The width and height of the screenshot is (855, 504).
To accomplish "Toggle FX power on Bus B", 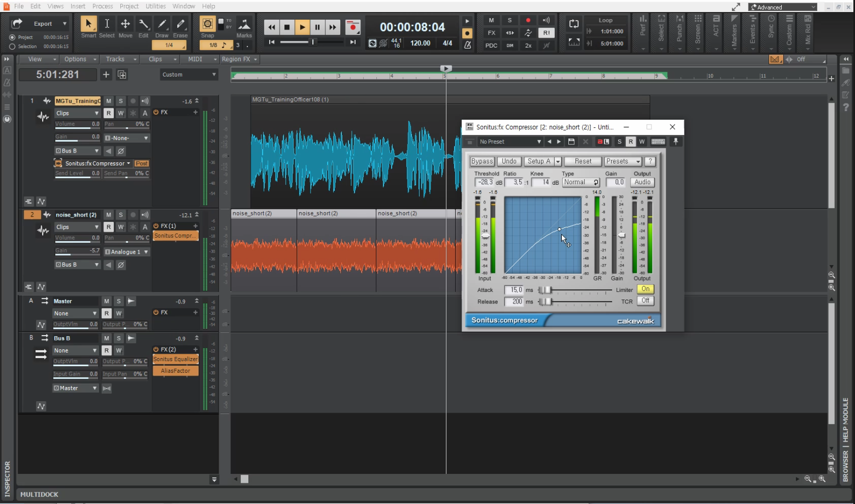I will [x=156, y=349].
